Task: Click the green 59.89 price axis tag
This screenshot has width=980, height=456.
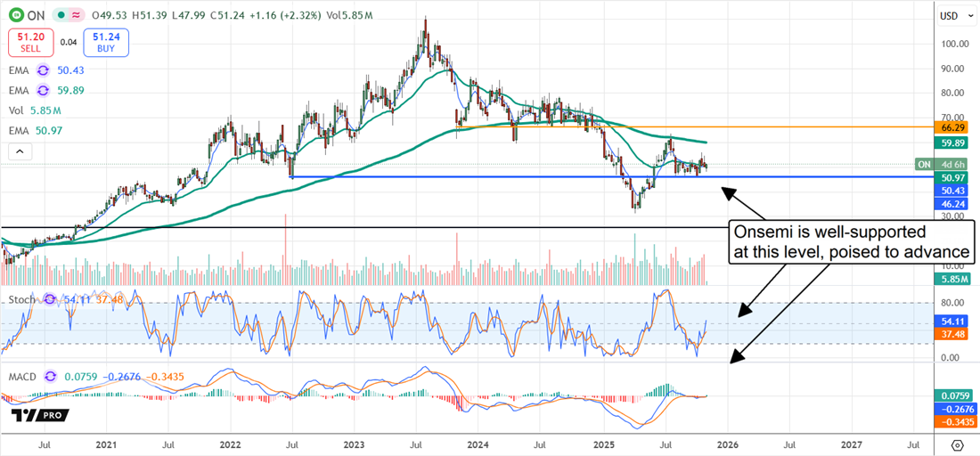Action: click(x=951, y=143)
